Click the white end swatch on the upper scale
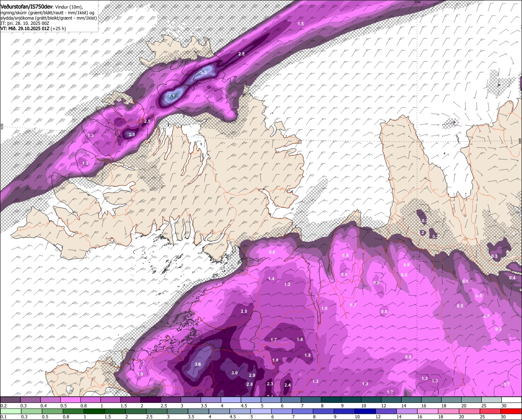Viewport: 522px width, 420px height. click(x=511, y=400)
